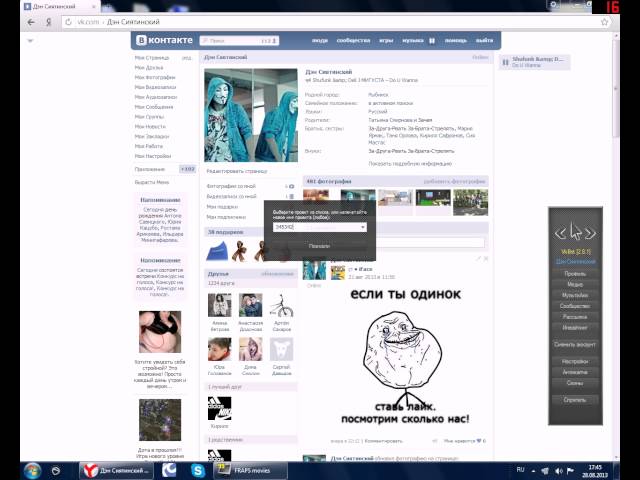Screen dimensions: 640x480
Task: Open помощь in the top menu
Action: 456,41
